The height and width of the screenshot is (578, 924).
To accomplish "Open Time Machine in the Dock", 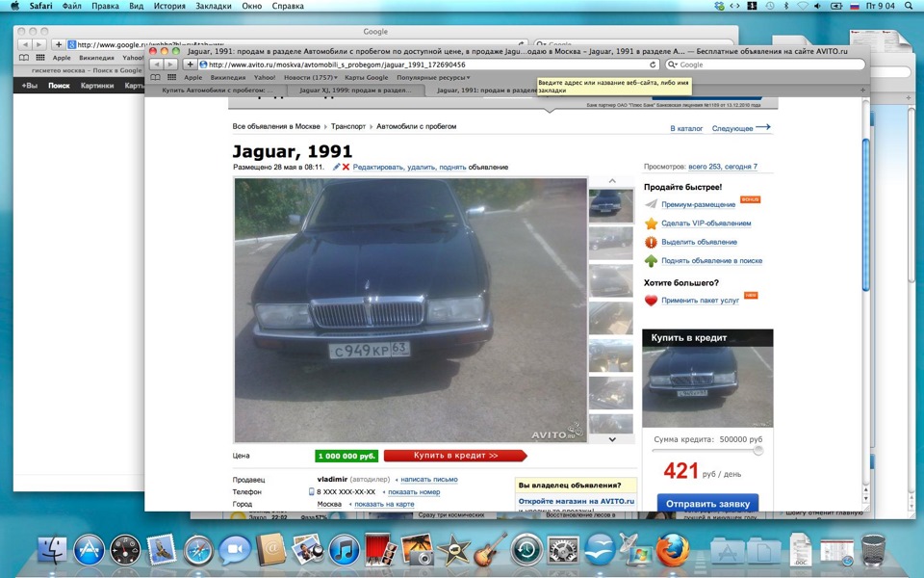I will (x=526, y=550).
